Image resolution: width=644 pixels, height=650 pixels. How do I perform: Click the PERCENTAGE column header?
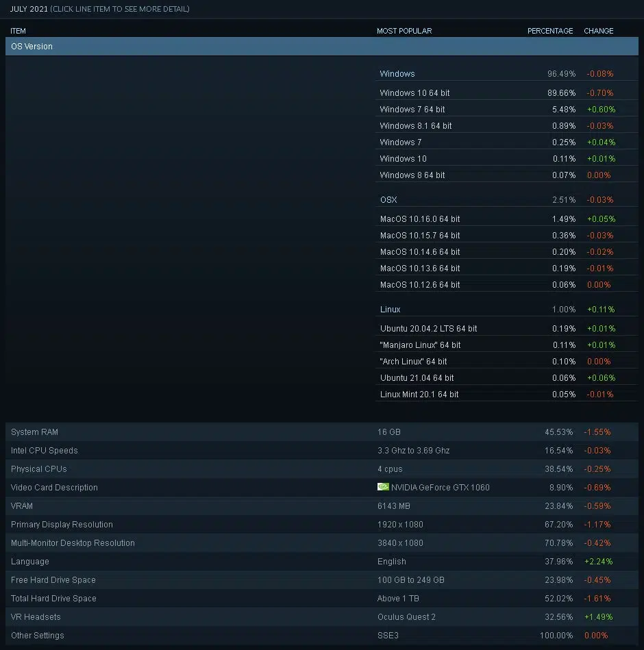point(550,31)
